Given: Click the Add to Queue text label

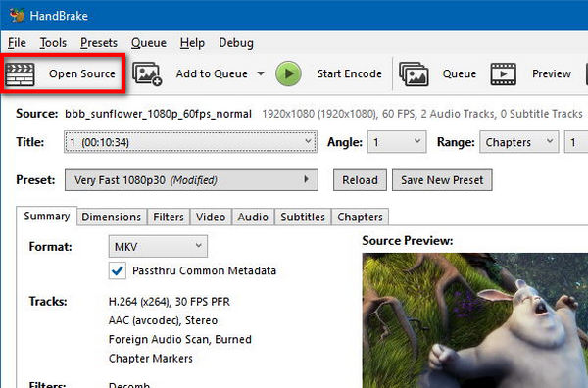Looking at the screenshot, I should click(212, 73).
